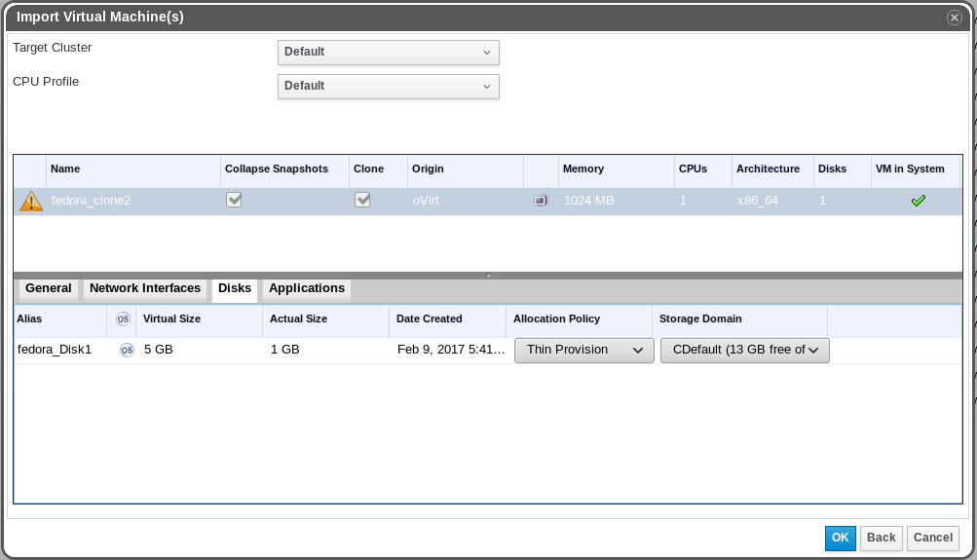Toggle the Clone checkbox for fedora_clone2
Image resolution: width=977 pixels, height=560 pixels.
(362, 200)
